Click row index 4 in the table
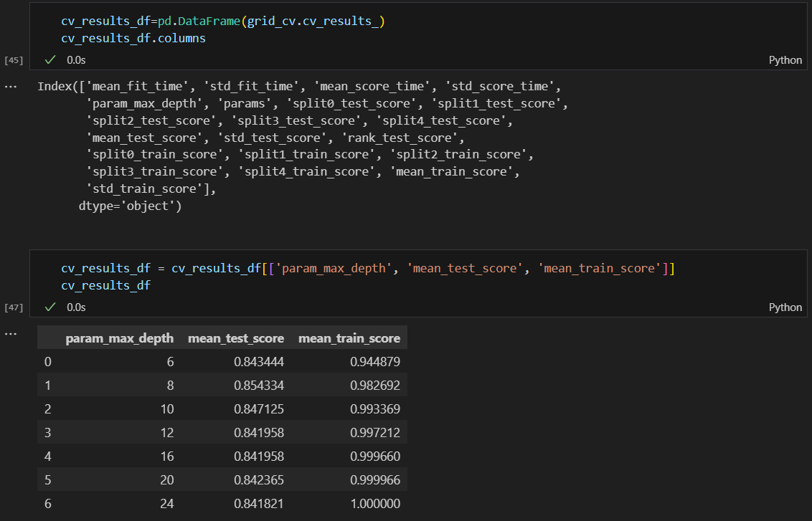 (x=47, y=457)
